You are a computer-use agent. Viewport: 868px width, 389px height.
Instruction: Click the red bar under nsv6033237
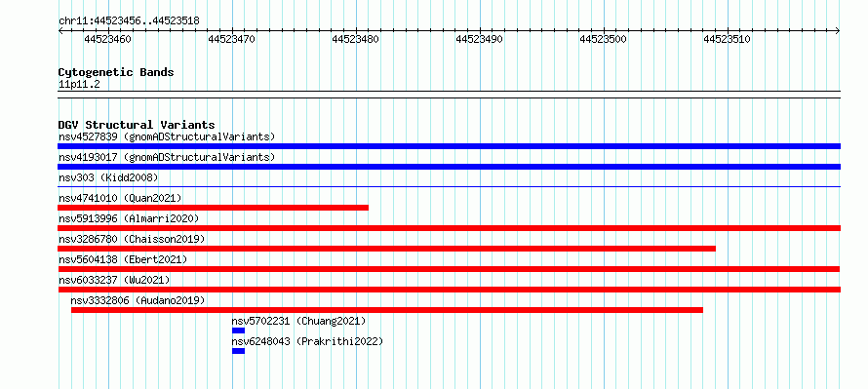pyautogui.click(x=449, y=290)
